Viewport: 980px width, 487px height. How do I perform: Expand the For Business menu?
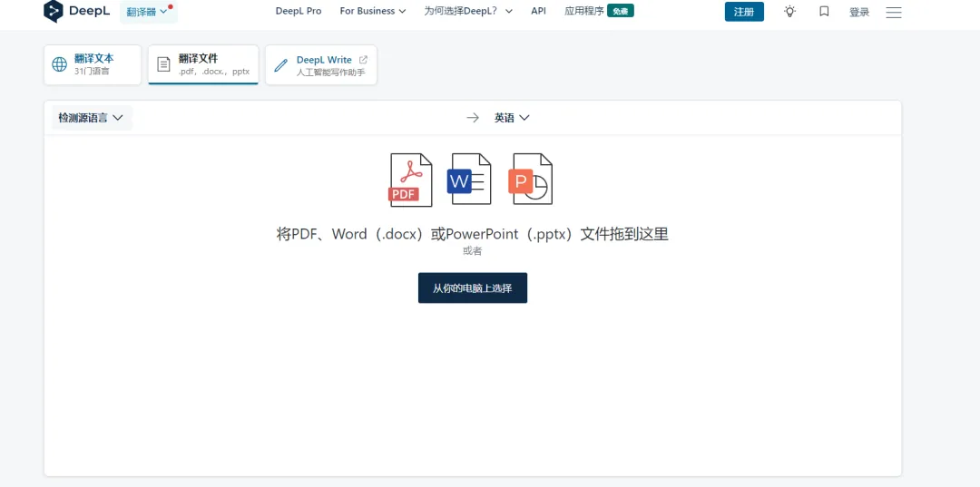pyautogui.click(x=373, y=11)
